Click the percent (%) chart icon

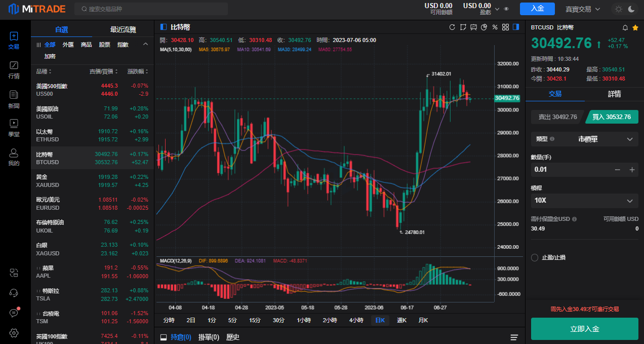pos(495,27)
